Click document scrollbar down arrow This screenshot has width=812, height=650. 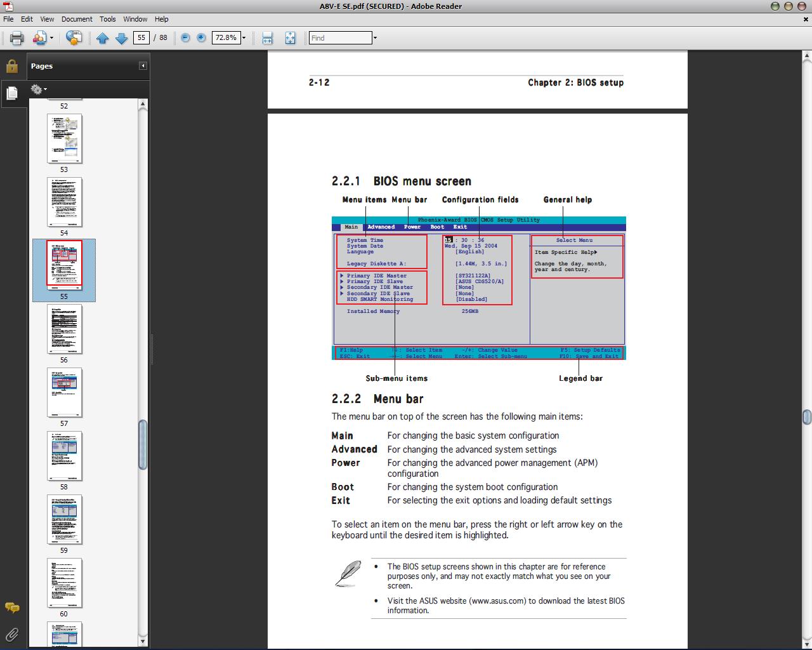coord(807,644)
